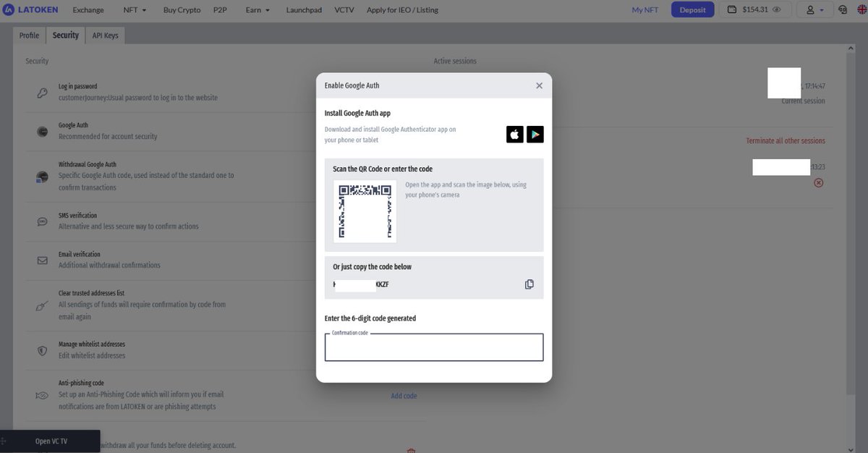Click the Anti-phishing fish icon
The height and width of the screenshot is (453, 868).
point(42,396)
